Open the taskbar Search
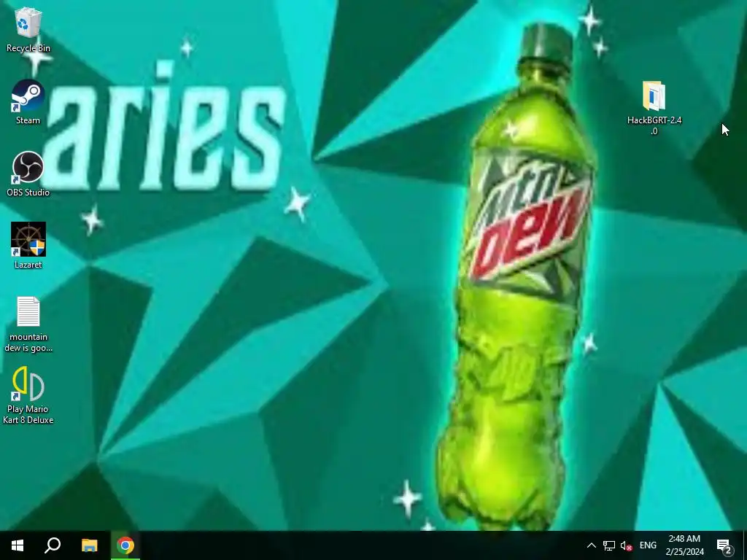The height and width of the screenshot is (560, 747). pos(53,545)
